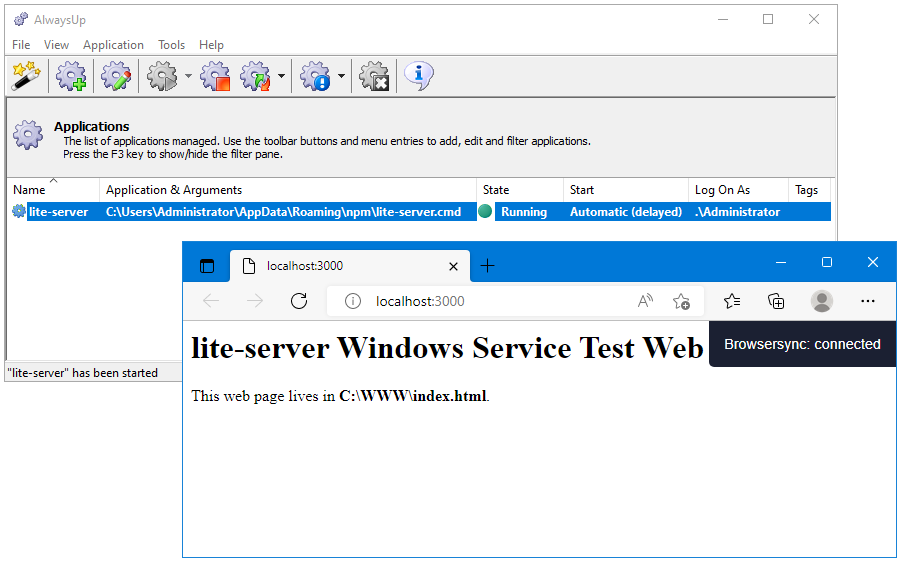Click the AlwaysUp title bar app icon
Image resolution: width=900 pixels, height=561 pixels.
[x=21, y=20]
